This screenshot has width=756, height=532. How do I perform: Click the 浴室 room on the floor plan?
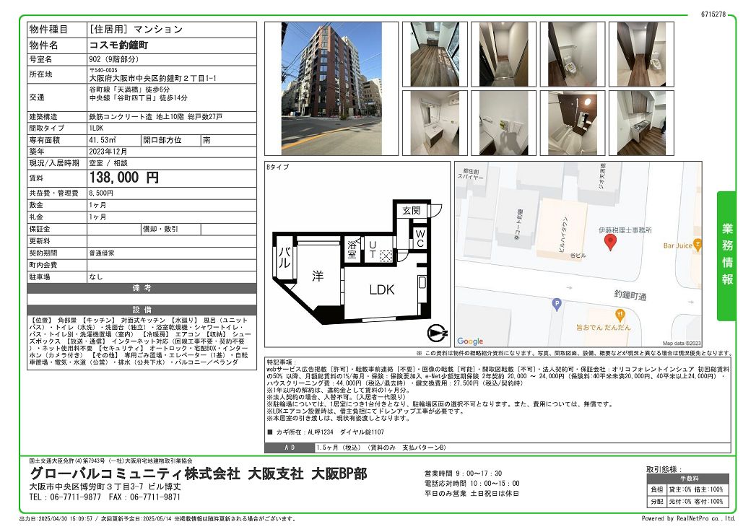click(352, 249)
